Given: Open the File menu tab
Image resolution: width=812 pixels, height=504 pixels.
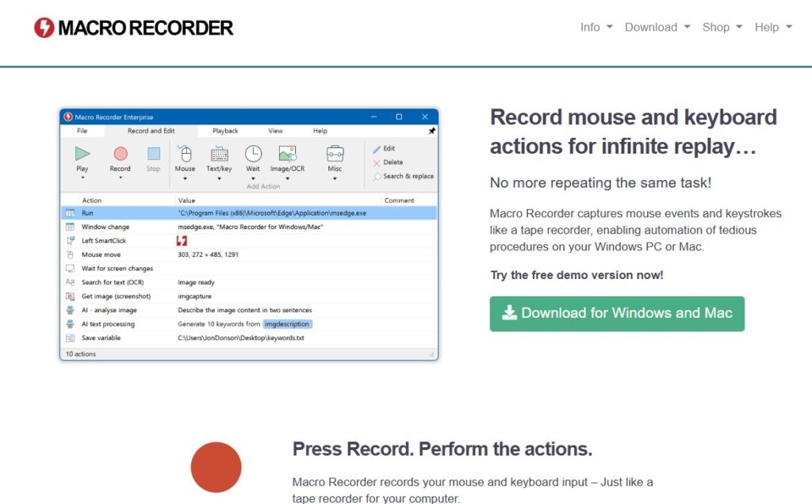Looking at the screenshot, I should 82,131.
